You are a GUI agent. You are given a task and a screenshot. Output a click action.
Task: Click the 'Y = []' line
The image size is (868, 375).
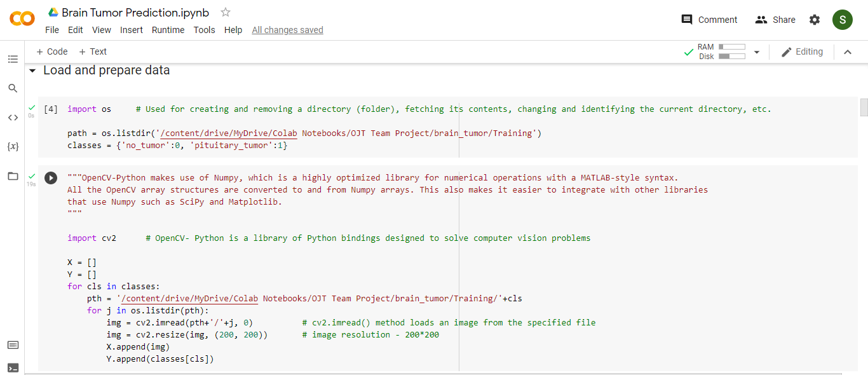pos(82,275)
